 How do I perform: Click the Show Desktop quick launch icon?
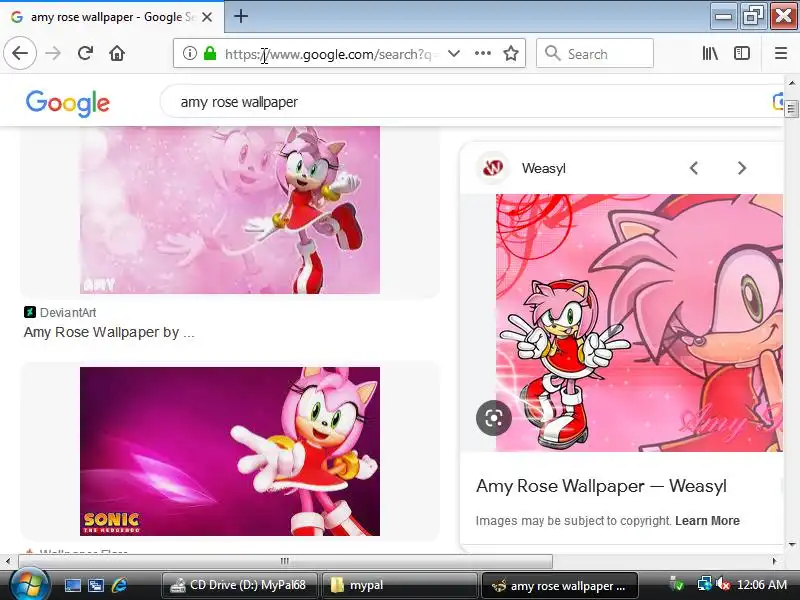(x=72, y=585)
